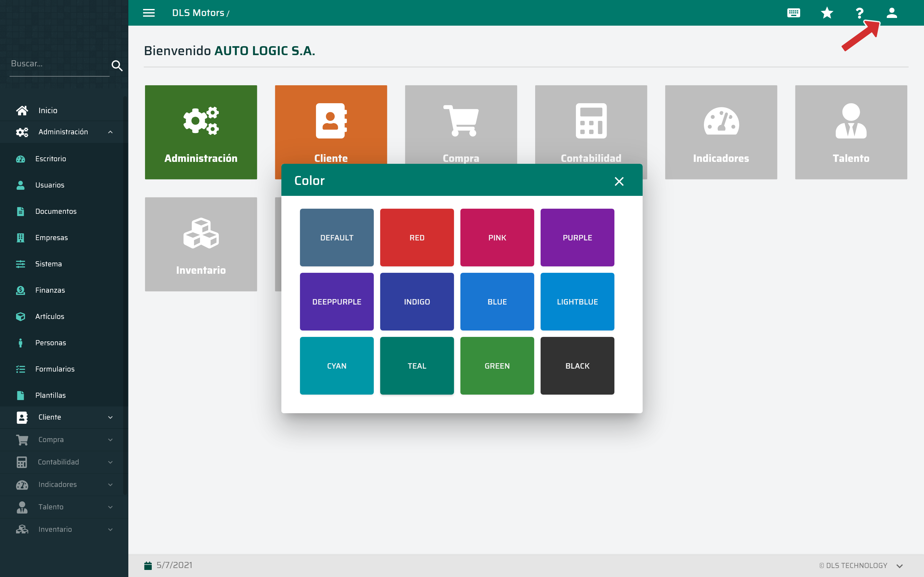The width and height of the screenshot is (924, 577).
Task: Select the DEEPPURPLE color option
Action: click(x=336, y=301)
